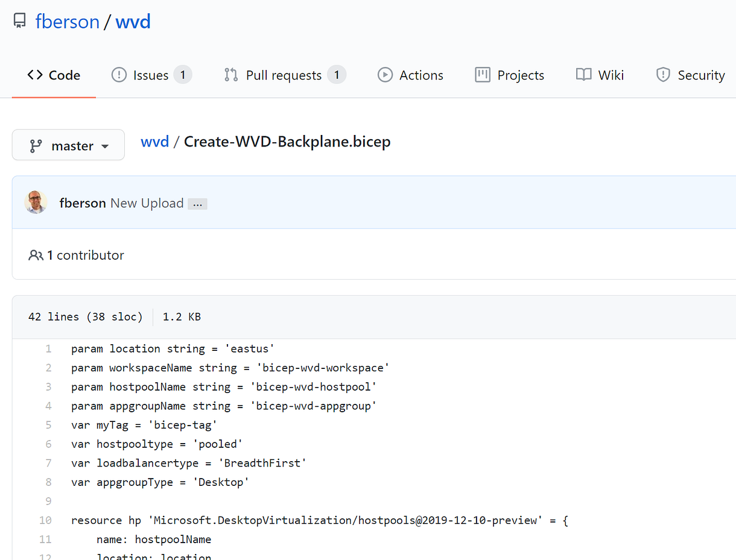Image resolution: width=736 pixels, height=560 pixels.
Task: Click the Issues count badge
Action: tap(183, 75)
